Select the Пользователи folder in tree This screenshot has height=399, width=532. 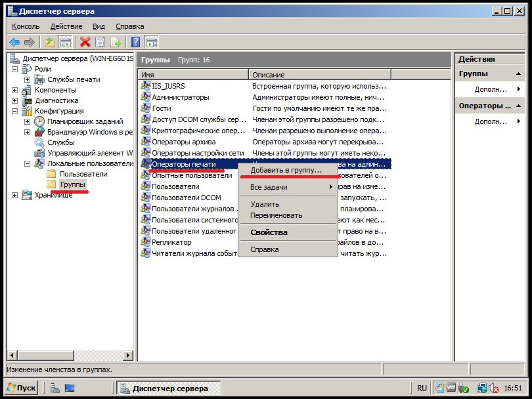(x=83, y=174)
